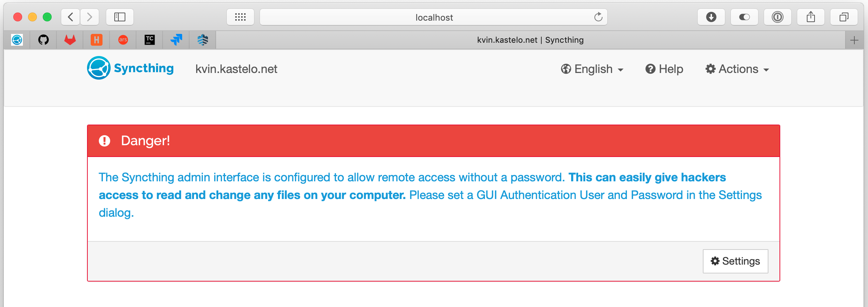Open the GitLab bookmark
868x307 pixels.
click(70, 40)
